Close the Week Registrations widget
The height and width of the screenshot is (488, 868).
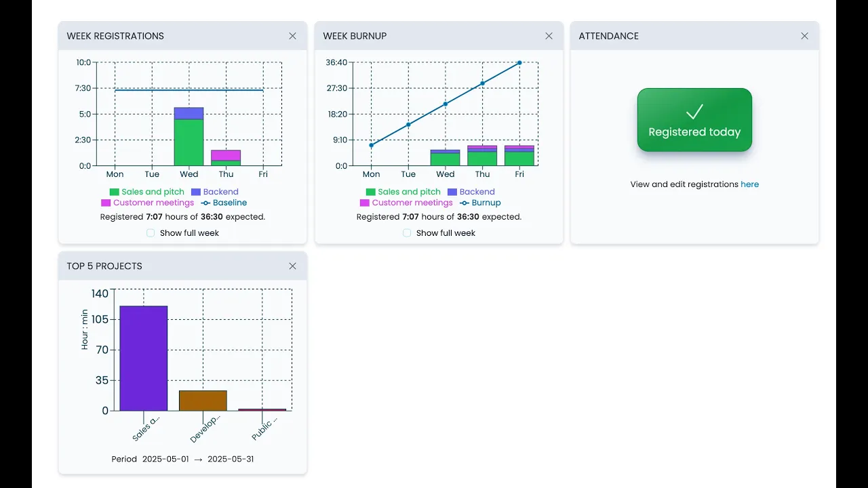tap(292, 36)
